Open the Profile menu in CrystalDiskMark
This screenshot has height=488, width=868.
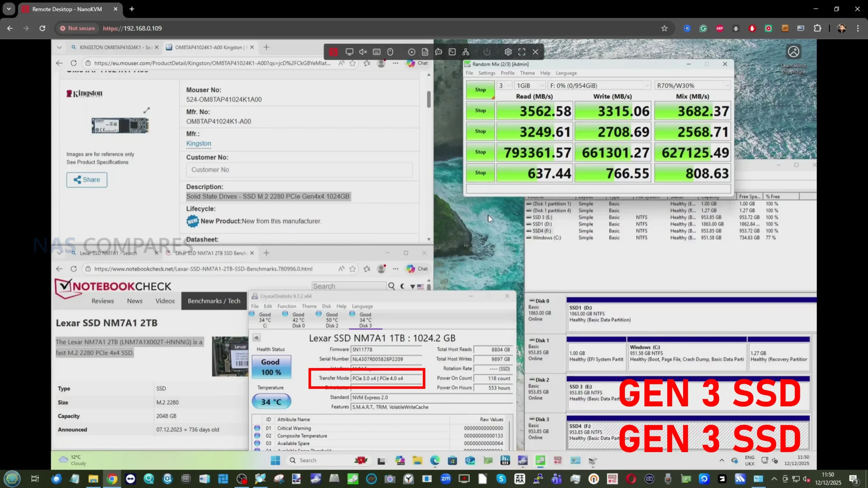click(507, 73)
